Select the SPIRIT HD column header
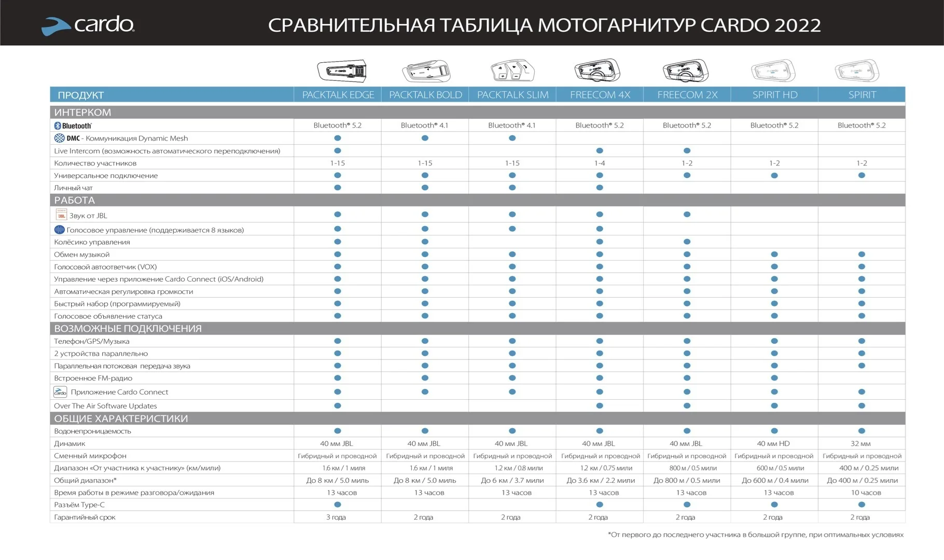This screenshot has width=944, height=560. 775,95
